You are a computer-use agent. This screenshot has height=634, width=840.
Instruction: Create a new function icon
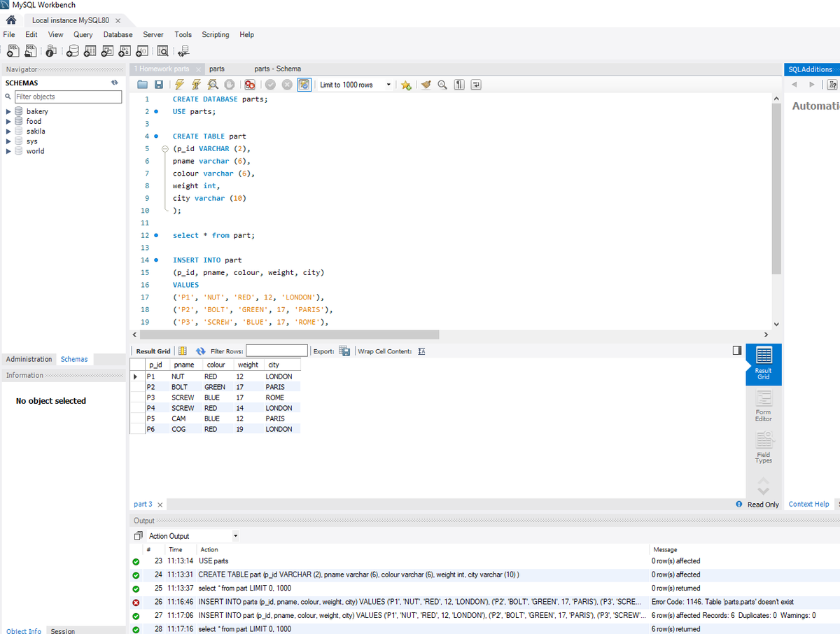(141, 50)
